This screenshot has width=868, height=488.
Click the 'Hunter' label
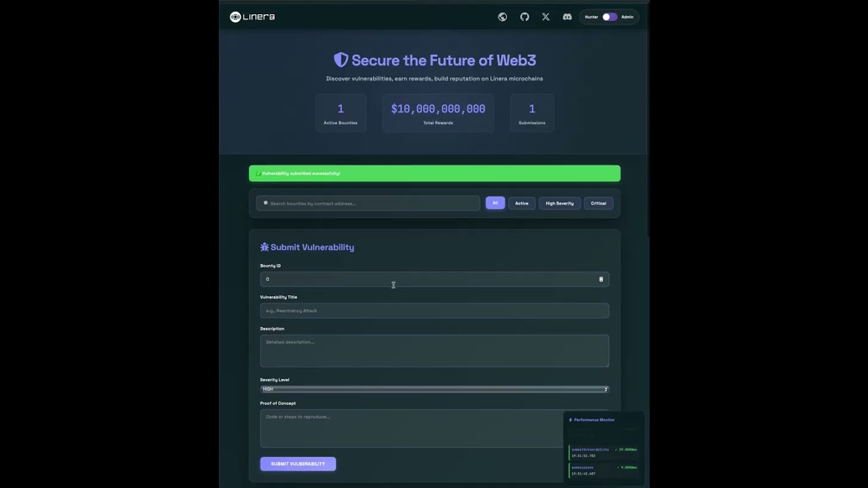tap(591, 17)
